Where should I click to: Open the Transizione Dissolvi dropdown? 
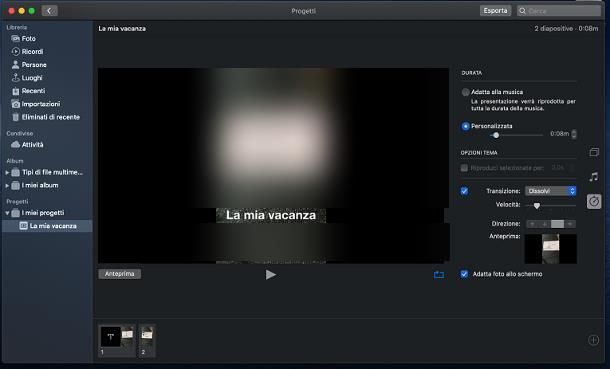pyautogui.click(x=550, y=191)
